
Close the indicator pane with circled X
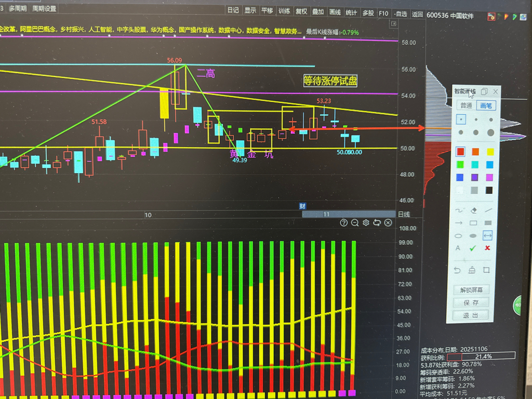click(388, 222)
